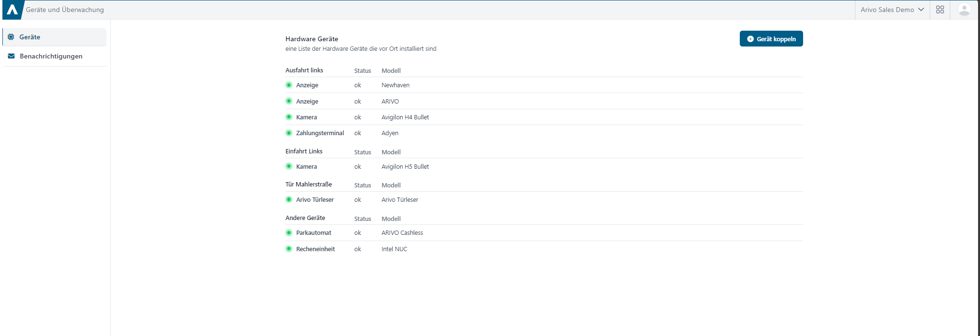Click Status column header for Ausfahrt links
980x336 pixels.
(362, 70)
